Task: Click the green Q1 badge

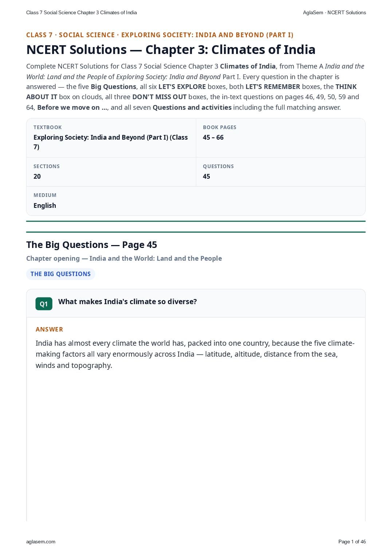Action: (x=44, y=304)
